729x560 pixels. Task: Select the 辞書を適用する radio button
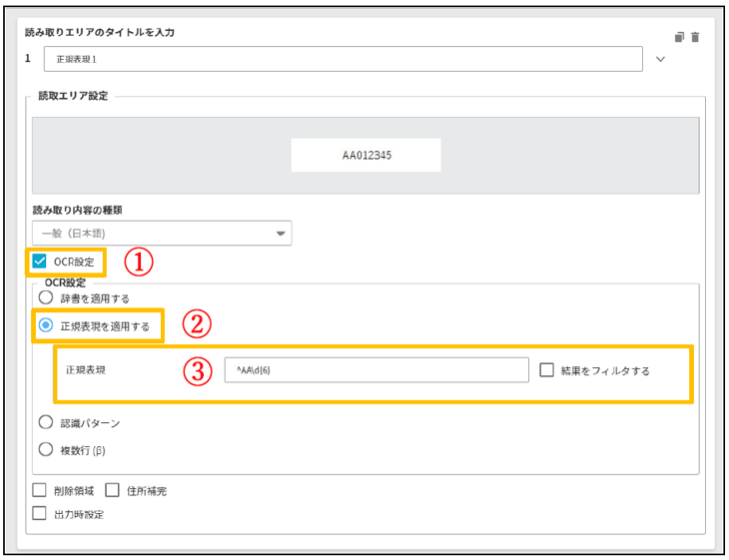pos(45,297)
